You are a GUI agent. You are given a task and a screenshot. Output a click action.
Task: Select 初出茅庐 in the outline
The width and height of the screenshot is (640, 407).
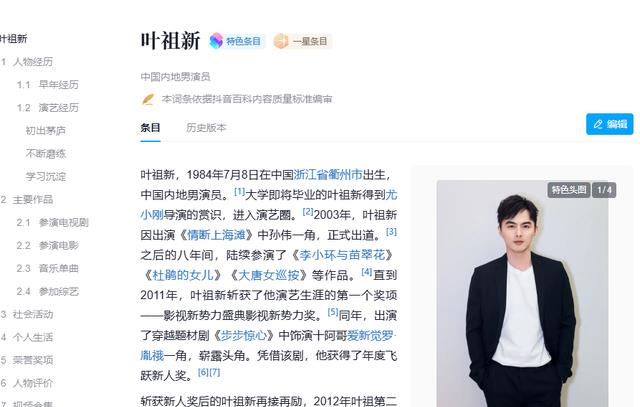point(45,131)
